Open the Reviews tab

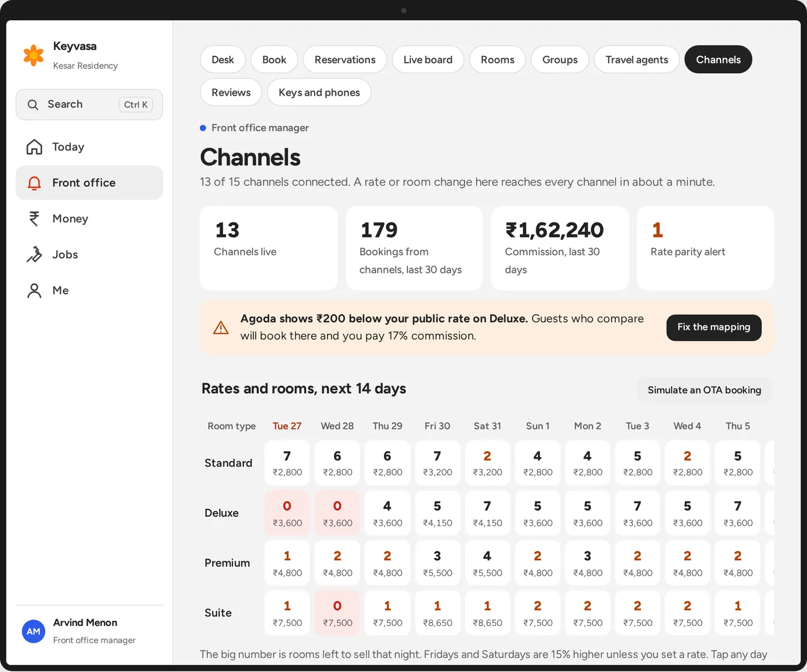pyautogui.click(x=231, y=92)
